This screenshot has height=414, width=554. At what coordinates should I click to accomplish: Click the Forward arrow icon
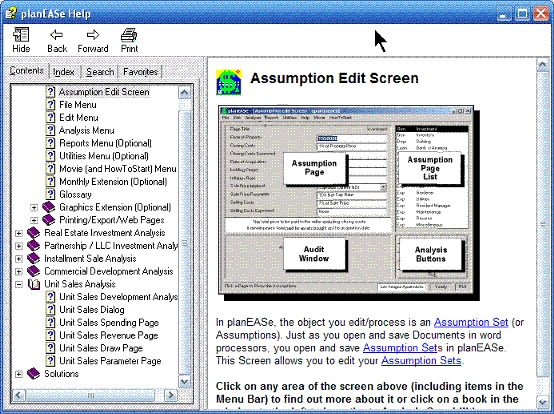point(93,35)
